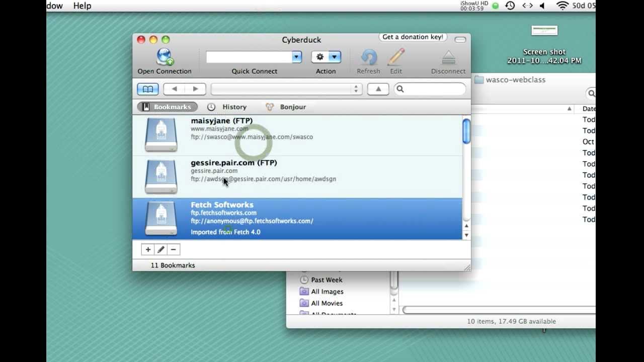Go to the parent folder up arrow
The height and width of the screenshot is (362, 644).
pos(378,89)
